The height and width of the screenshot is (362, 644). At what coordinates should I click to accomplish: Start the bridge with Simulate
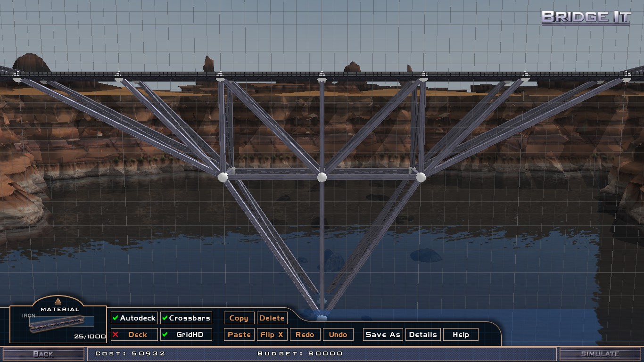click(600, 354)
